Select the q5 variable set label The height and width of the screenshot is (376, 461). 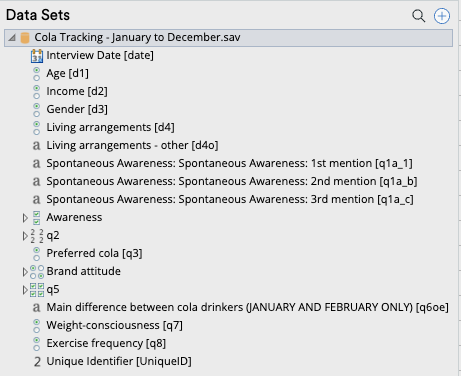tap(53, 289)
